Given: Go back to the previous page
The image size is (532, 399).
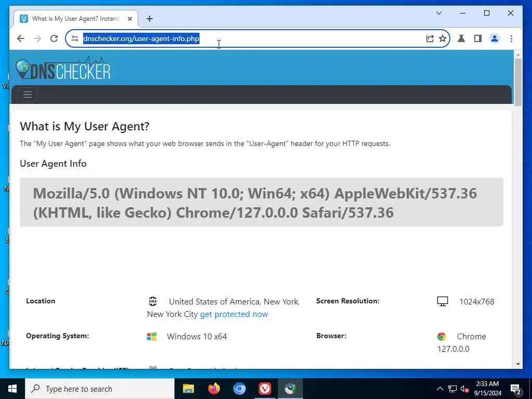Looking at the screenshot, I should 21,38.
